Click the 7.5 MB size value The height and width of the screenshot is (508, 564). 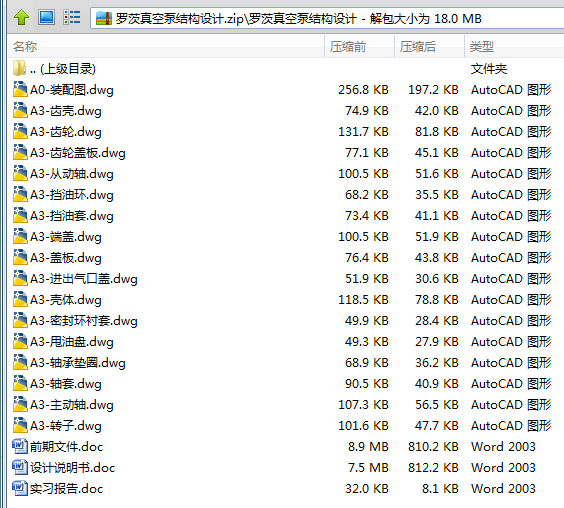click(x=368, y=468)
